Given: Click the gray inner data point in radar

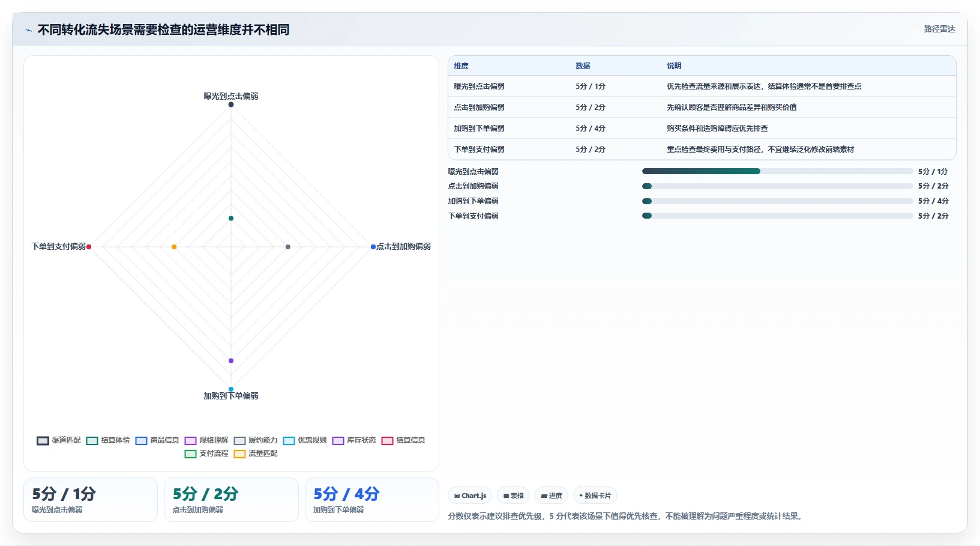Looking at the screenshot, I should (x=288, y=247).
